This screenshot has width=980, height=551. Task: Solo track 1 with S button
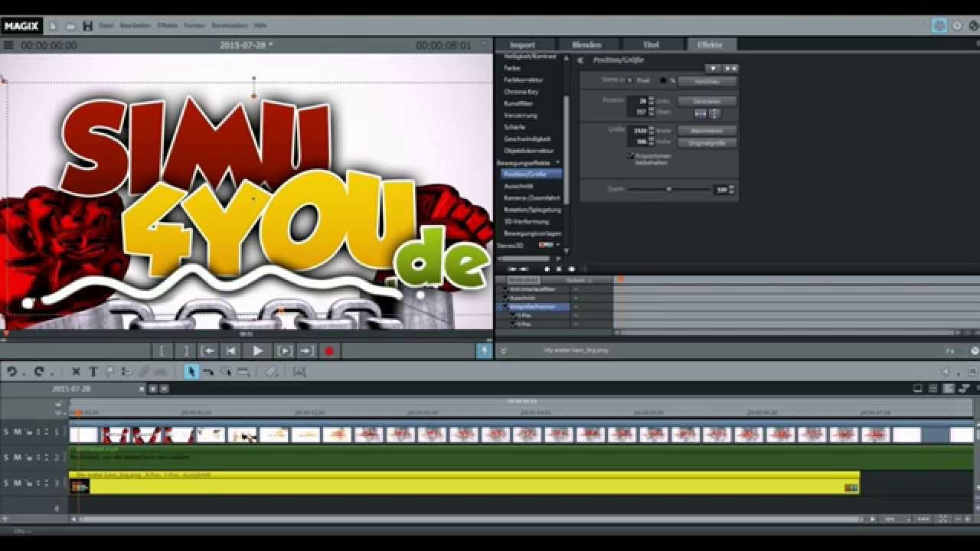coord(6,432)
